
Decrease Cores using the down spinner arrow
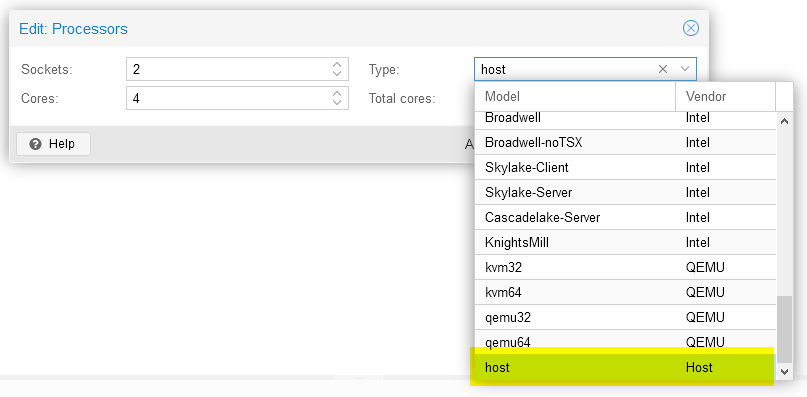tap(337, 102)
